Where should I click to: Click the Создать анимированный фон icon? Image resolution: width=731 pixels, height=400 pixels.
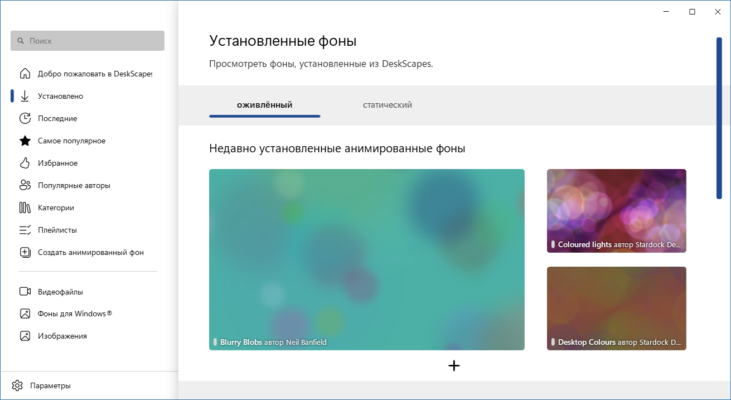25,252
